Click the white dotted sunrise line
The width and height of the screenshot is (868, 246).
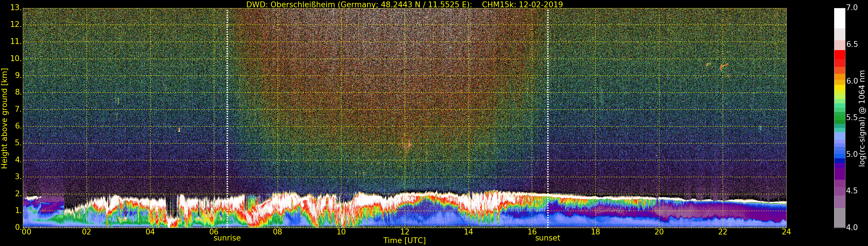pyautogui.click(x=227, y=101)
